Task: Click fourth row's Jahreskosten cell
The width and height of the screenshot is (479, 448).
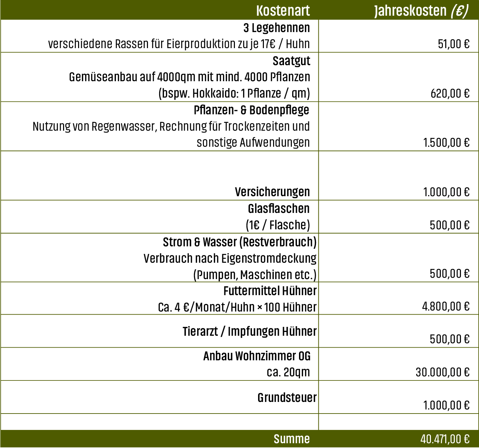Action: [398, 175]
